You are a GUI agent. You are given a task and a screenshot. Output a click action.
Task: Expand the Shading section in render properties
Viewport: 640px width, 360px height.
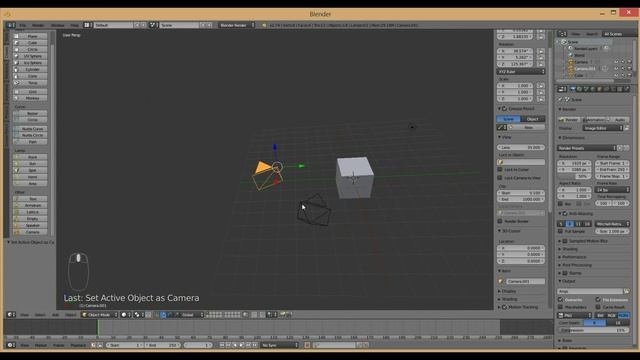point(570,249)
